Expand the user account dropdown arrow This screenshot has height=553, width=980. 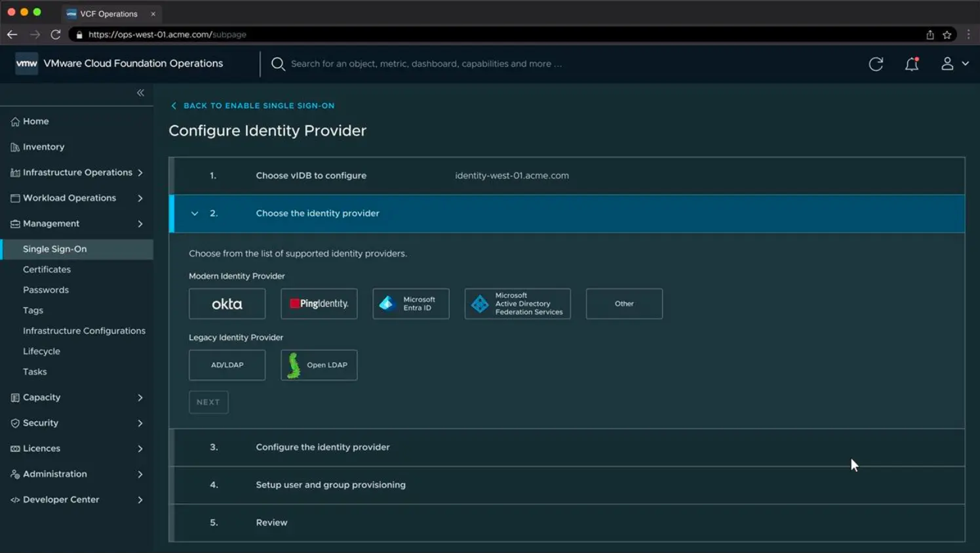pyautogui.click(x=966, y=64)
